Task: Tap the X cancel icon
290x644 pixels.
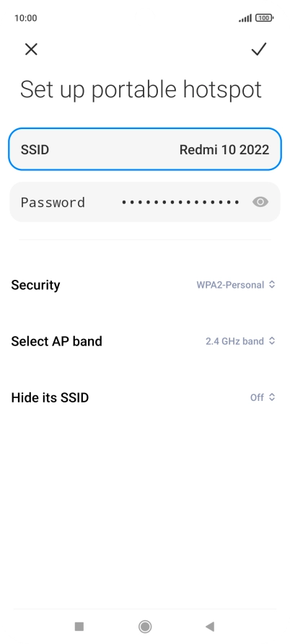Action: (31, 49)
